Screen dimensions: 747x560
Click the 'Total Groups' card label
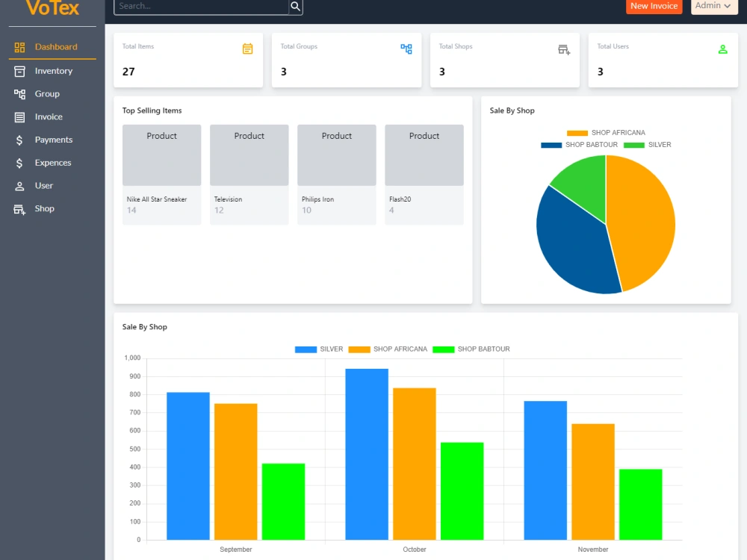pyautogui.click(x=299, y=46)
